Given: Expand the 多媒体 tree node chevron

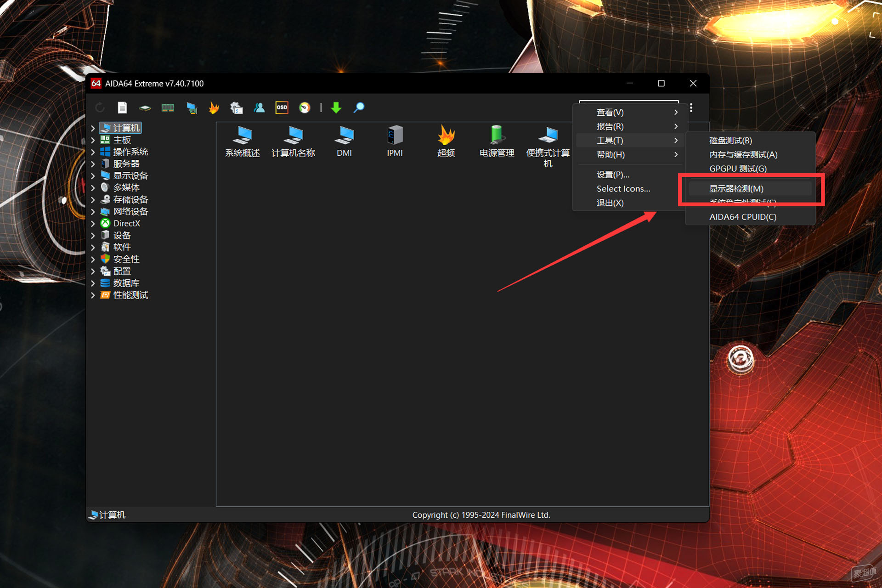Looking at the screenshot, I should 93,188.
